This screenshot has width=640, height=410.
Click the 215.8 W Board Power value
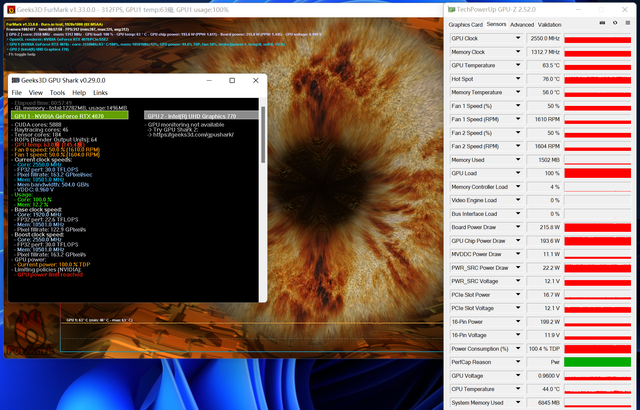click(544, 227)
